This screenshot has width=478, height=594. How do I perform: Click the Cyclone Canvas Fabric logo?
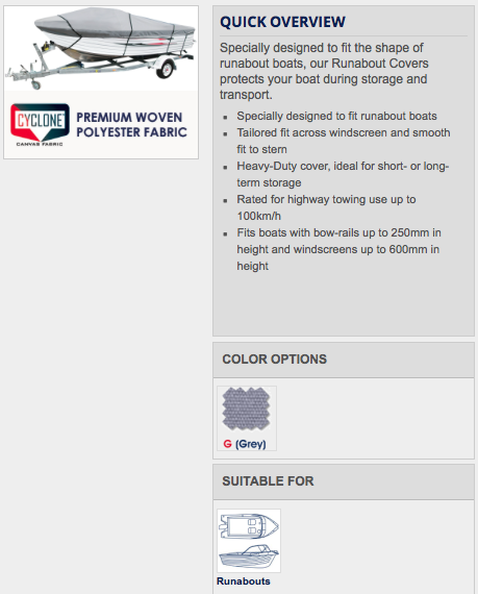[40, 125]
